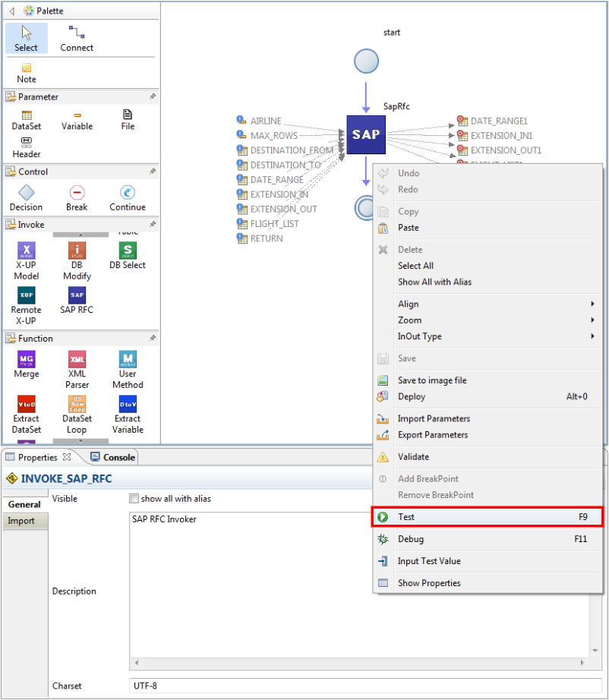Click the start circle node
Screen dimensions: 609x700
pos(367,61)
